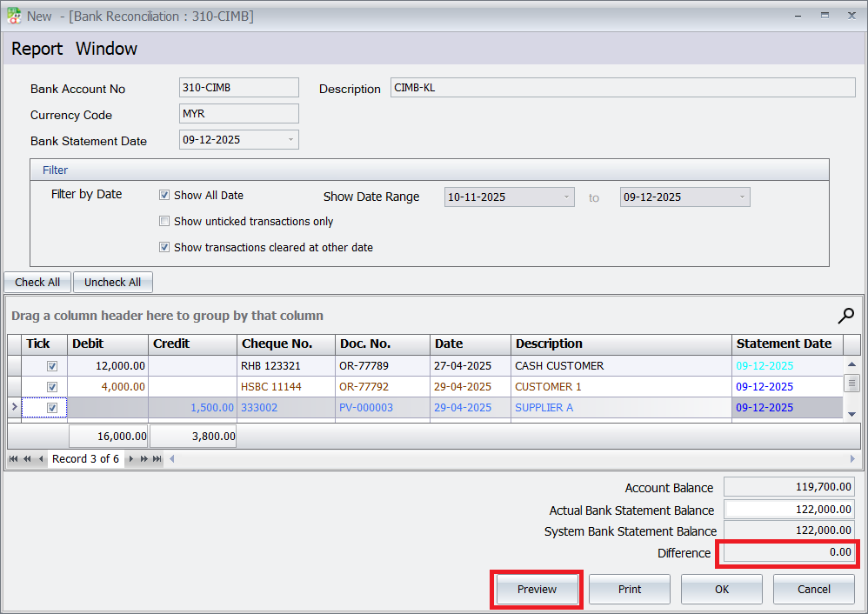Open the Show Date Range start date picker
868x614 pixels.
566,197
